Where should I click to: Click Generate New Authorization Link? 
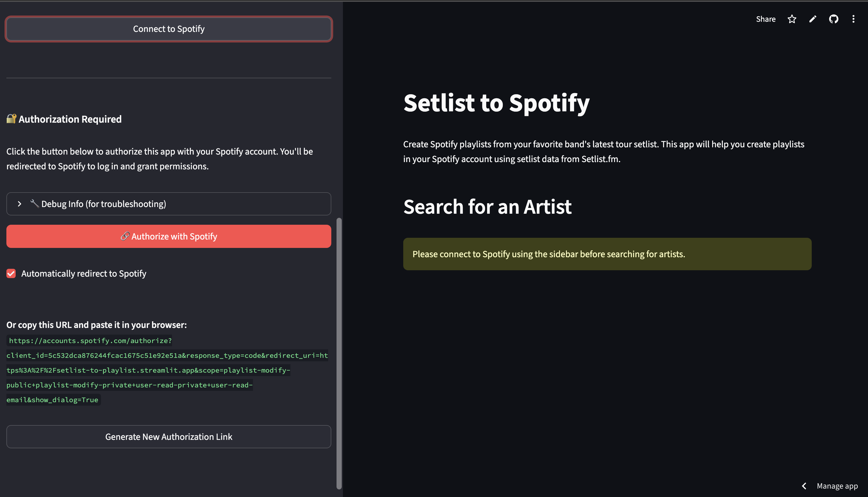pos(169,437)
